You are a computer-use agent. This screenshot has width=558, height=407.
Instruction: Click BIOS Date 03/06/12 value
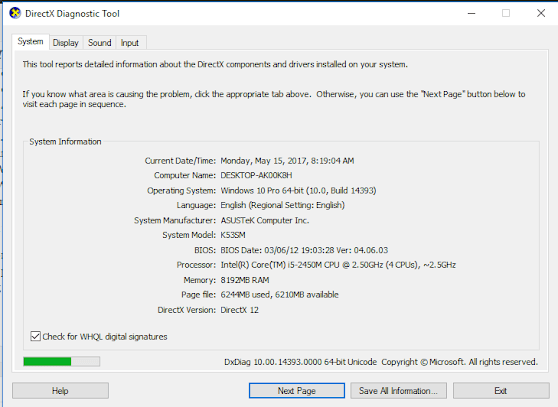(x=304, y=250)
